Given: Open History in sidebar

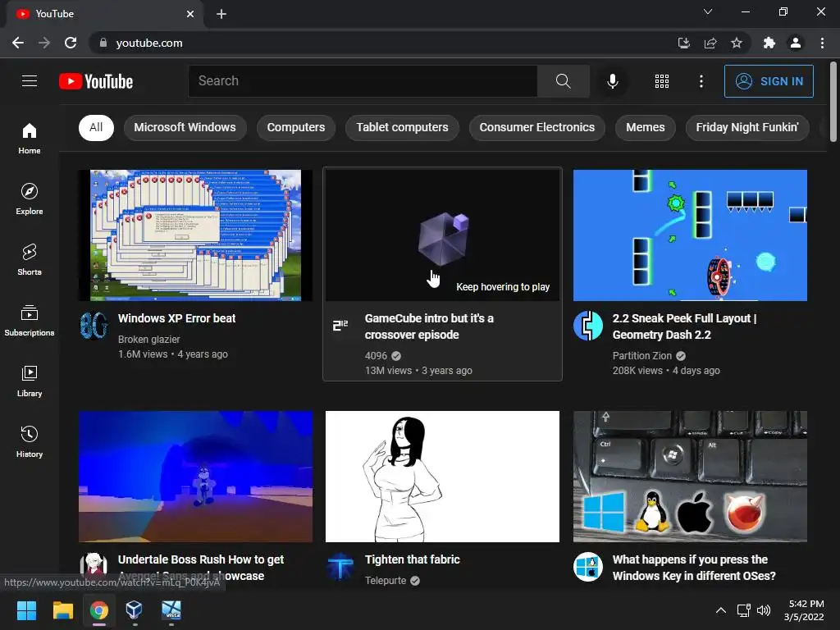Looking at the screenshot, I should click(30, 441).
